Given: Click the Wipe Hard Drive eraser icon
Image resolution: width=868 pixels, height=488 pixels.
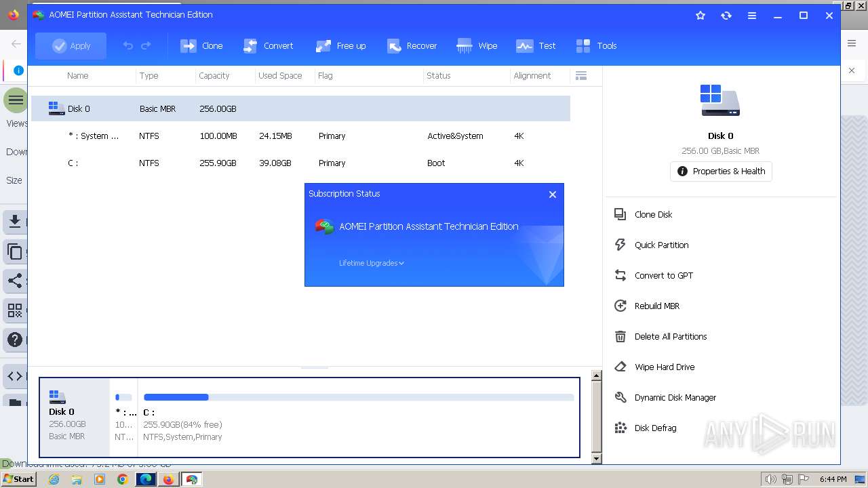Looking at the screenshot, I should click(620, 367).
